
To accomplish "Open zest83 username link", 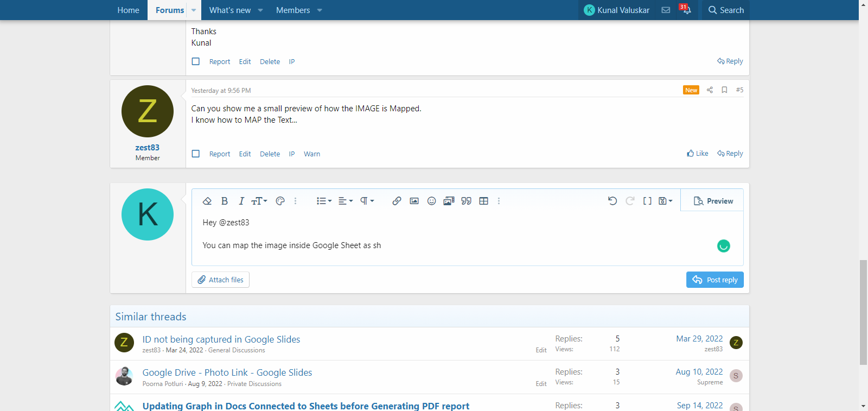I will [x=148, y=148].
